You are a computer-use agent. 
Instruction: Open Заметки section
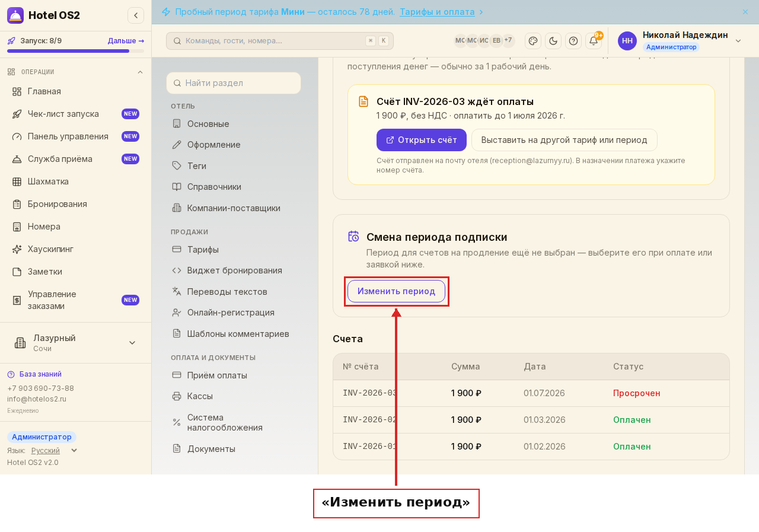coord(75,272)
